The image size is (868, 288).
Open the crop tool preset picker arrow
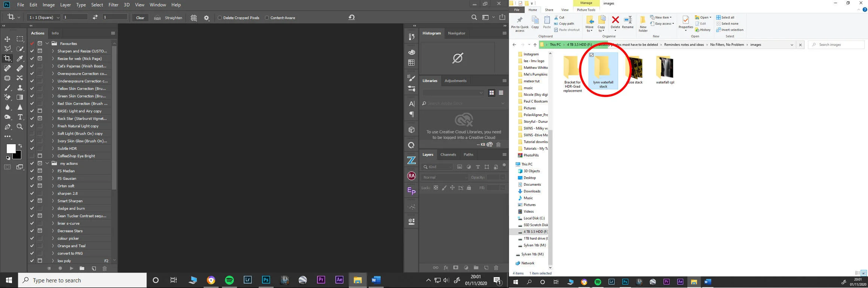[19, 17]
